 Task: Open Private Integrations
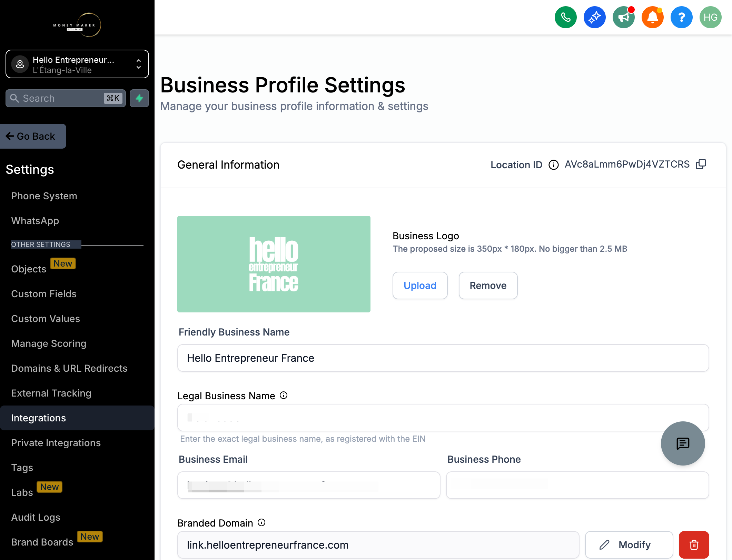(56, 443)
